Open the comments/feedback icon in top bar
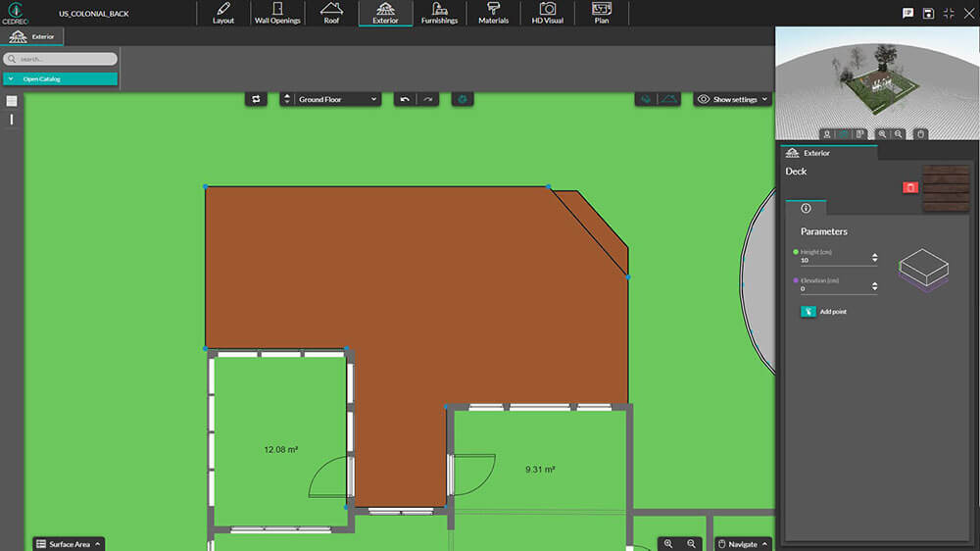This screenshot has width=980, height=551. [907, 13]
